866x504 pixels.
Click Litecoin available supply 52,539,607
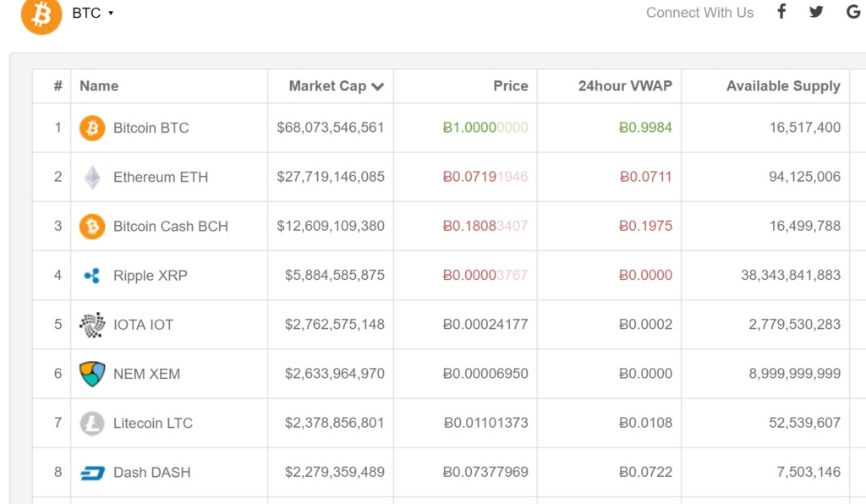[x=805, y=422]
